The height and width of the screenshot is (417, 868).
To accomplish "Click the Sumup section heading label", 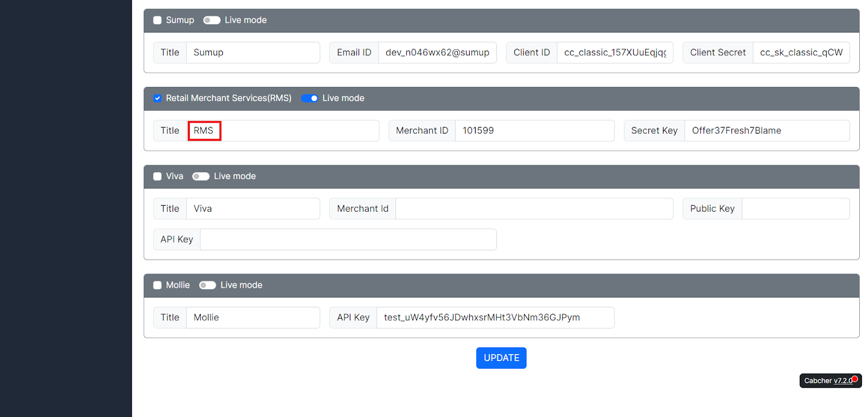I will click(180, 20).
